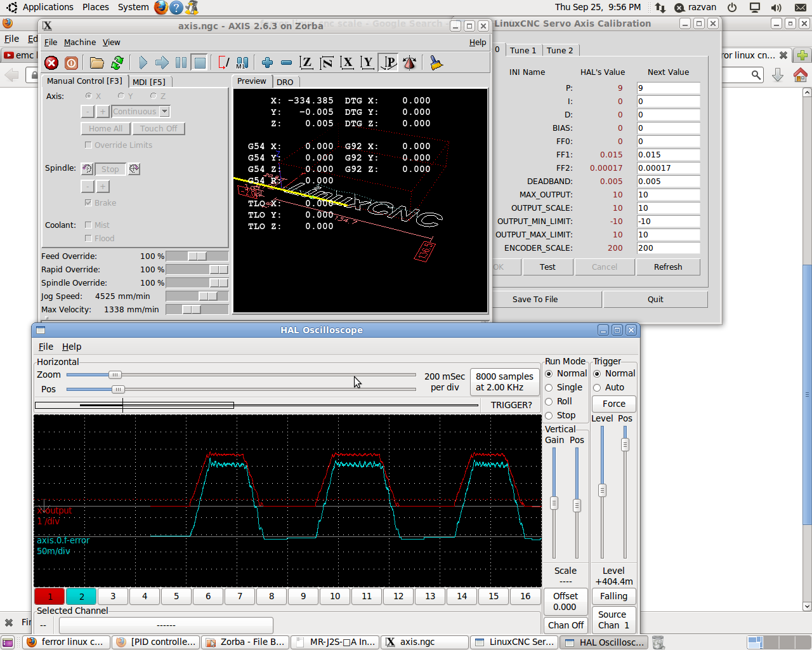
Task: Stop program execution in AXIS toolbar
Action: (200, 63)
